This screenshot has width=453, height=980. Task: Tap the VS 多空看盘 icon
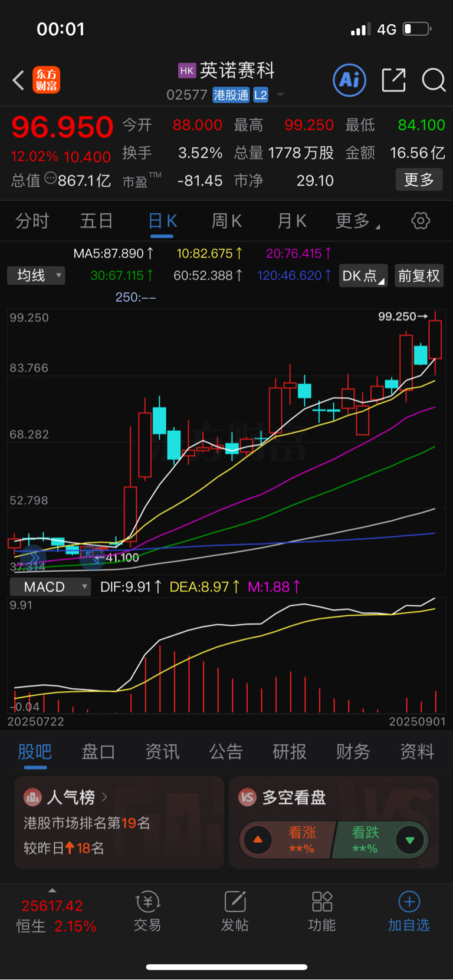(x=247, y=797)
